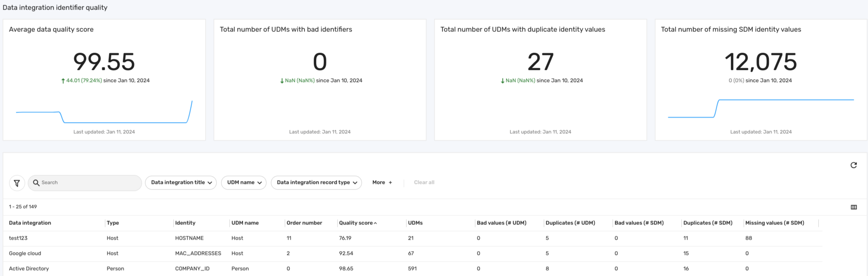Click the 44.01 (79.24%) change indicator
The height and width of the screenshot is (276, 868).
81,81
